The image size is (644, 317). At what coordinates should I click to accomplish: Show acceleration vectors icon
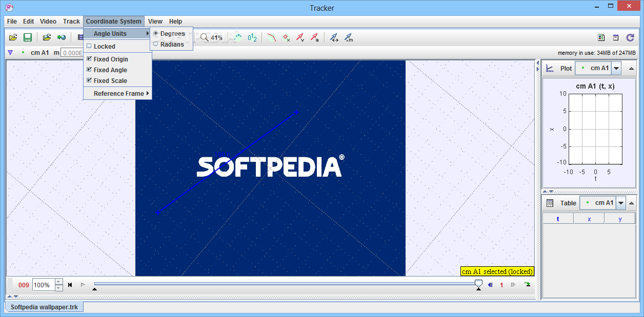pyautogui.click(x=315, y=37)
